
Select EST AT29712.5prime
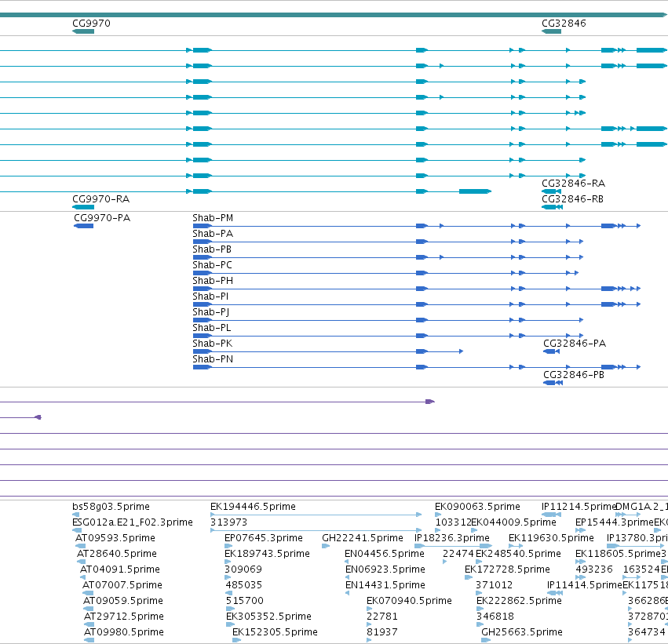pyautogui.click(x=123, y=617)
